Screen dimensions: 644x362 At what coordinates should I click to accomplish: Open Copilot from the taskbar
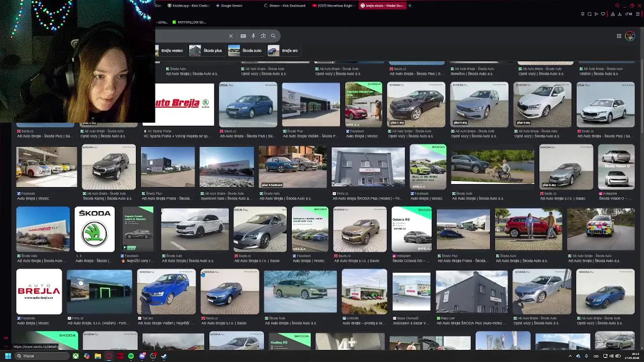pyautogui.click(x=87, y=356)
